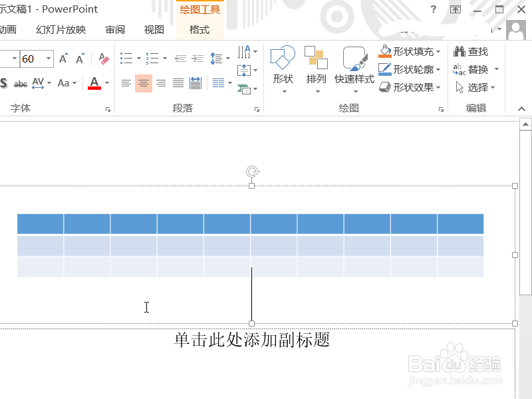
Task: Open the Replace dropdown arrow
Action: pyautogui.click(x=497, y=69)
